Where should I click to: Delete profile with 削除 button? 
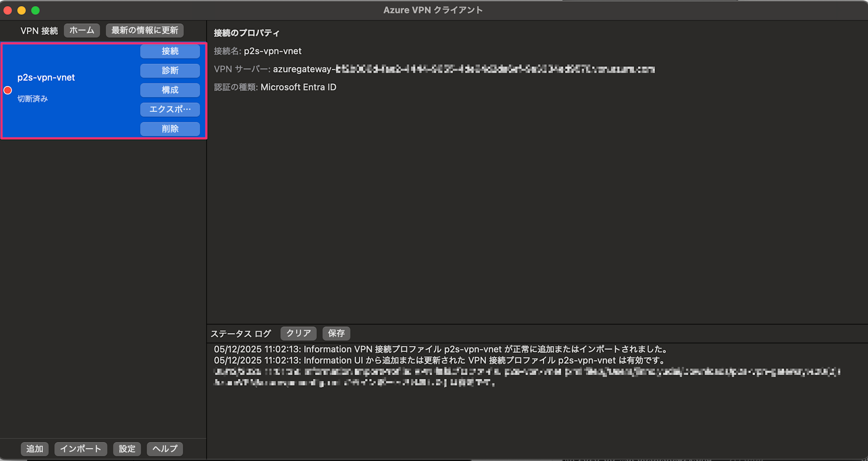tap(170, 129)
